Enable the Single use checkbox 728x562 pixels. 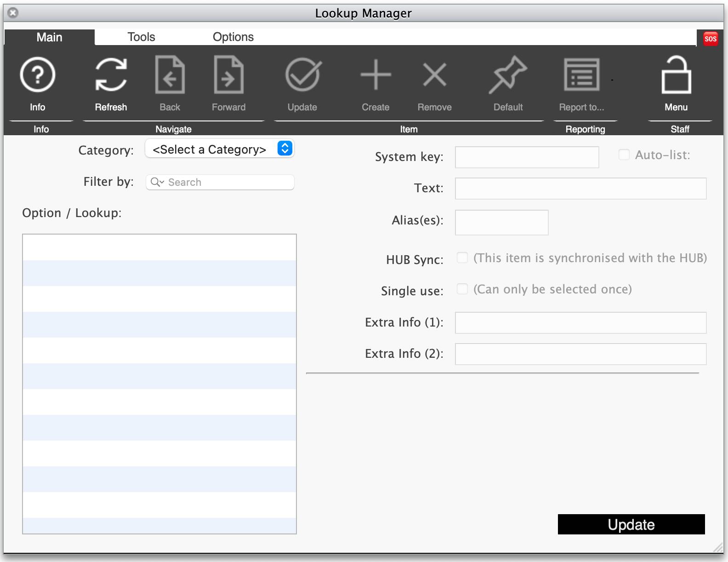click(462, 289)
